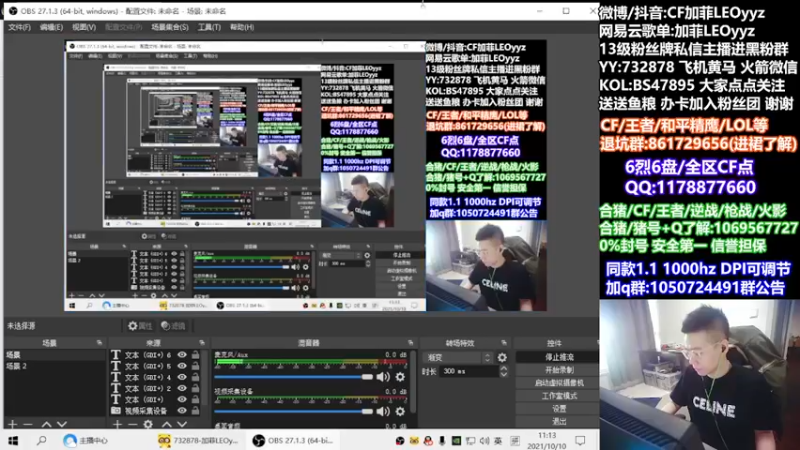Lock the 视频采集设备 source in 来源 list

(195, 410)
